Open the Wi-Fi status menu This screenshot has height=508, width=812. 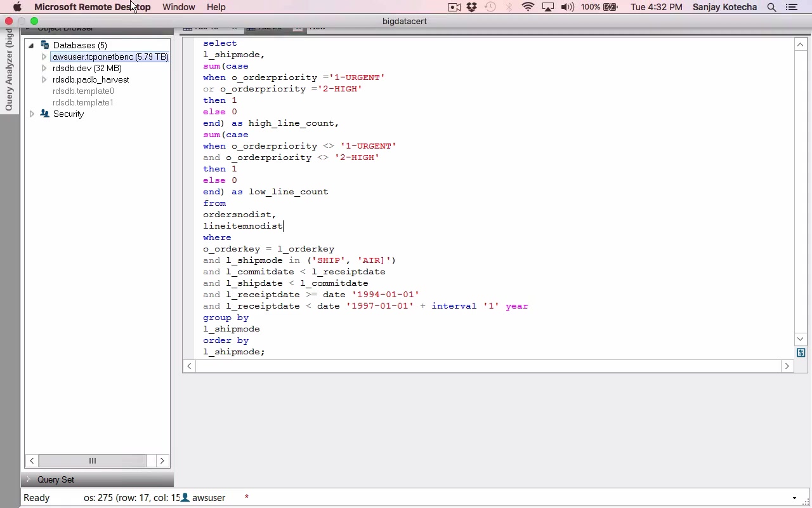[528, 7]
